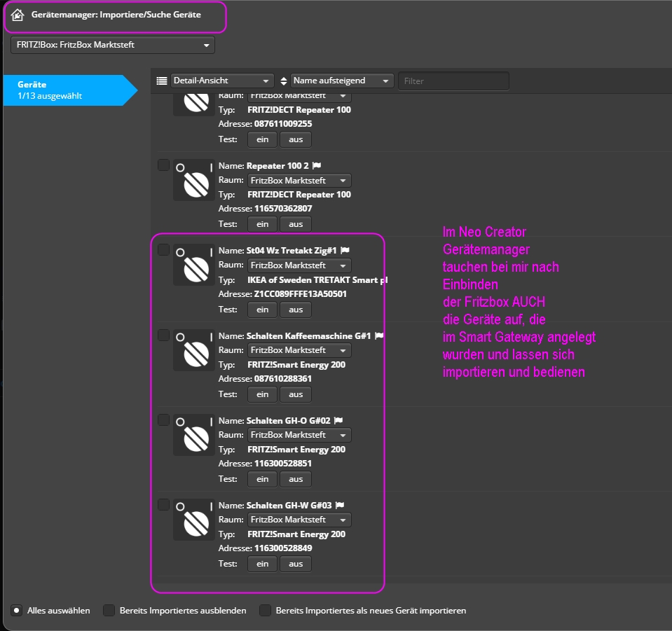
Task: Click the sort arrows icon beside Name aufsteigend
Action: tap(284, 81)
